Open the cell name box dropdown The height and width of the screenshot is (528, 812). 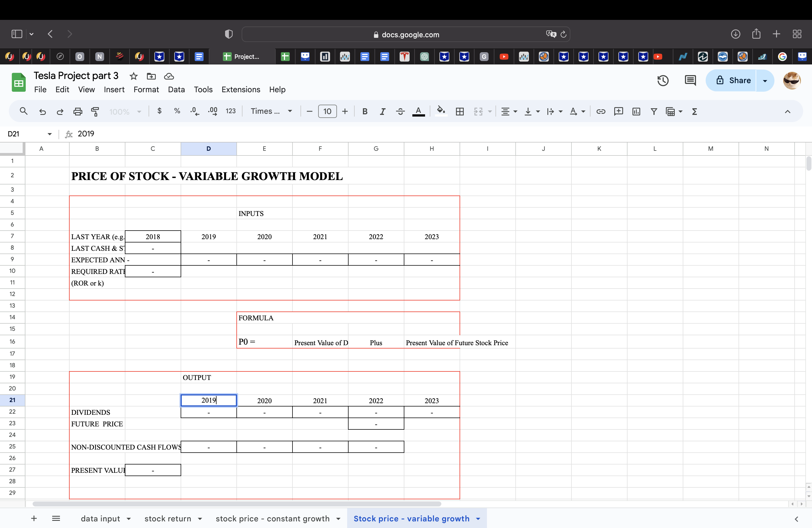(x=49, y=134)
